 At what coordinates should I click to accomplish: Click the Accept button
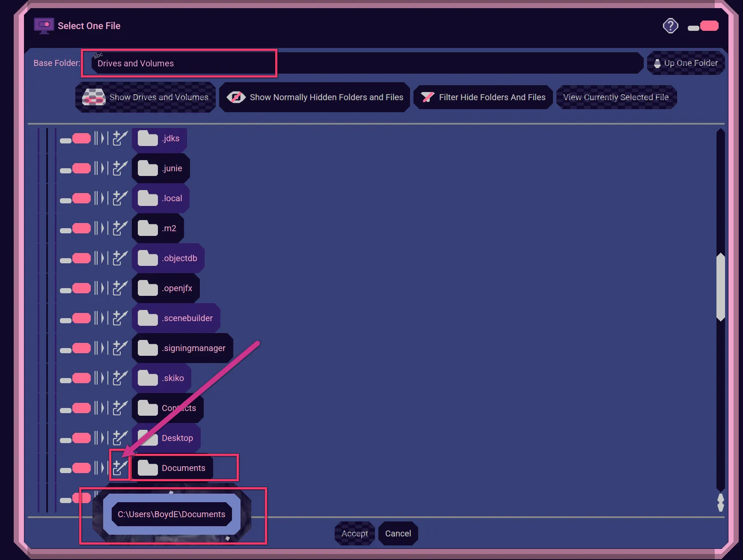pyautogui.click(x=355, y=533)
